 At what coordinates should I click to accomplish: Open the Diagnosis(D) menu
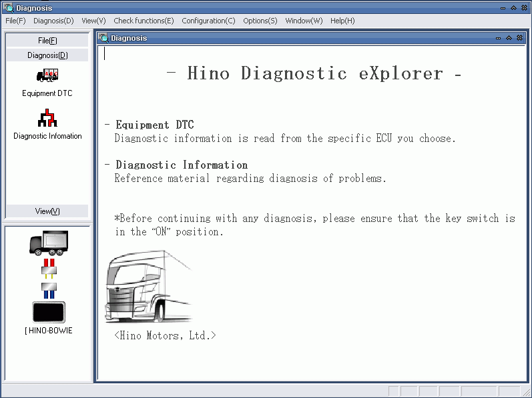point(53,21)
